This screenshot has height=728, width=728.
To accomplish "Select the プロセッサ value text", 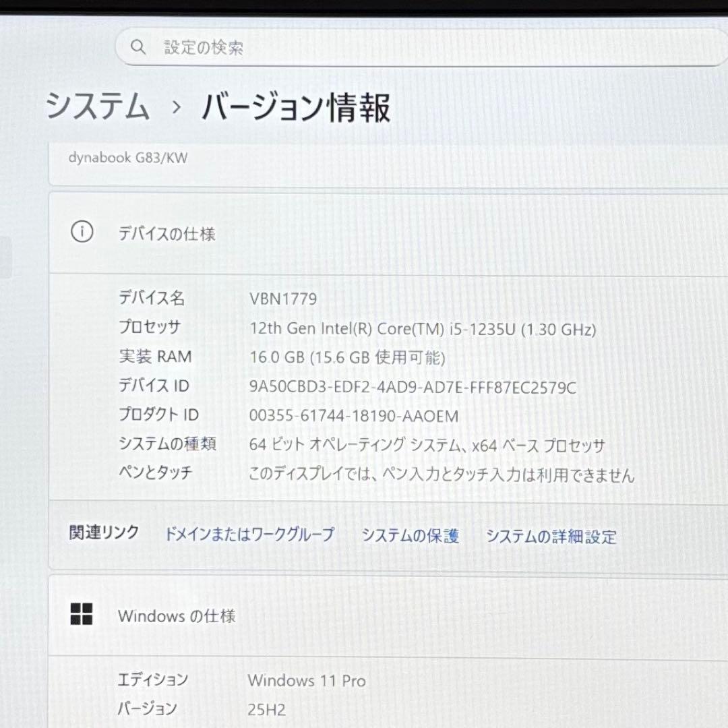I will [x=423, y=330].
